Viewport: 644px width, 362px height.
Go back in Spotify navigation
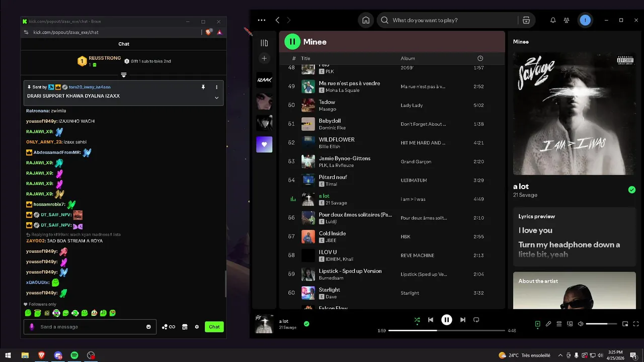click(x=277, y=20)
